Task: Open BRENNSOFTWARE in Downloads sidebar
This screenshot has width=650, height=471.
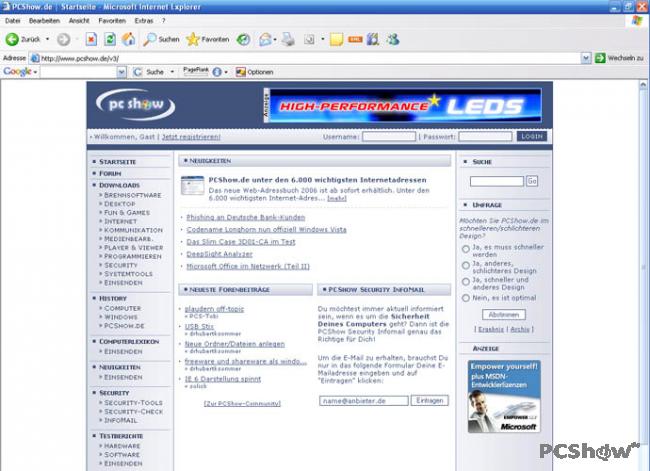Action: point(133,195)
